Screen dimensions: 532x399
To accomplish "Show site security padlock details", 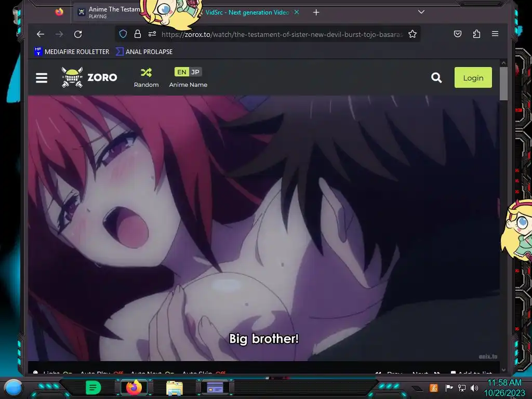I will coord(137,34).
